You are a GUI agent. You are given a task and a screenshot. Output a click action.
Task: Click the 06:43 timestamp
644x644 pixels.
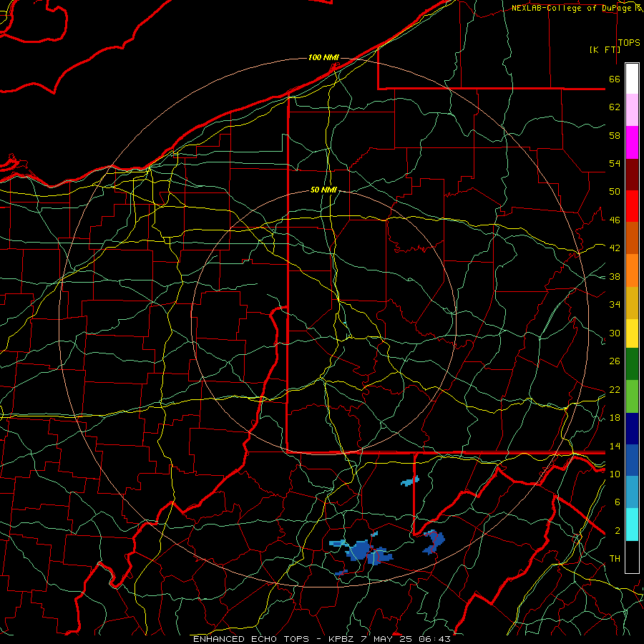435,639
